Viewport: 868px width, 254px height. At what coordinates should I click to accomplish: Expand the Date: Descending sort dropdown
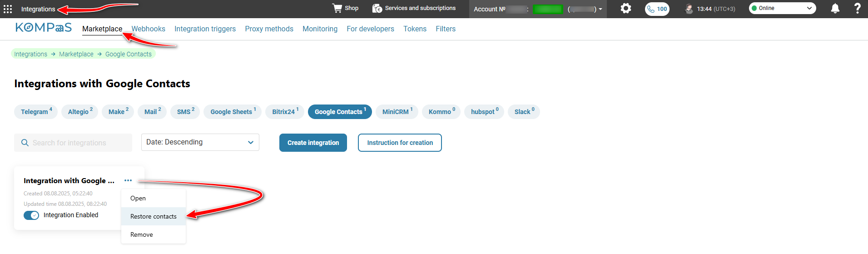(x=200, y=142)
